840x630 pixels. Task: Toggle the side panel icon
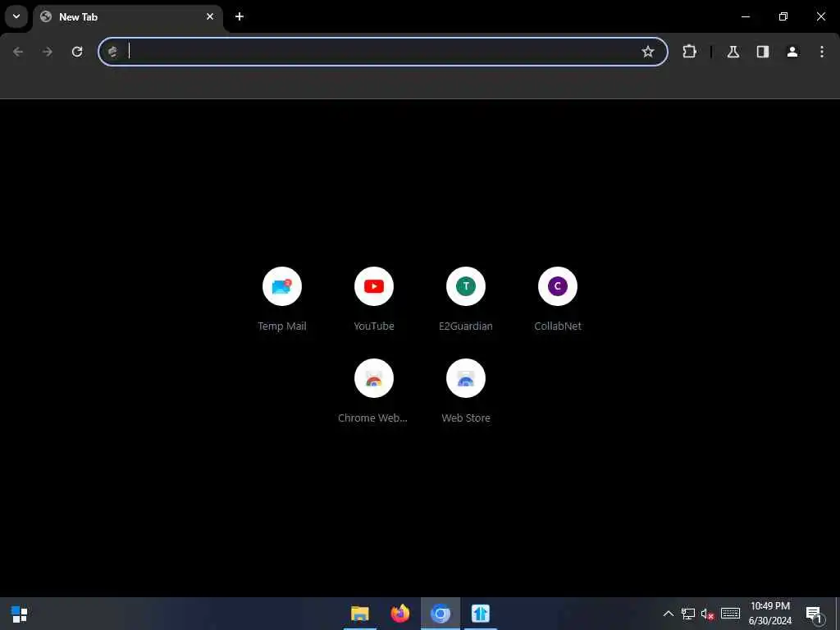click(x=763, y=52)
